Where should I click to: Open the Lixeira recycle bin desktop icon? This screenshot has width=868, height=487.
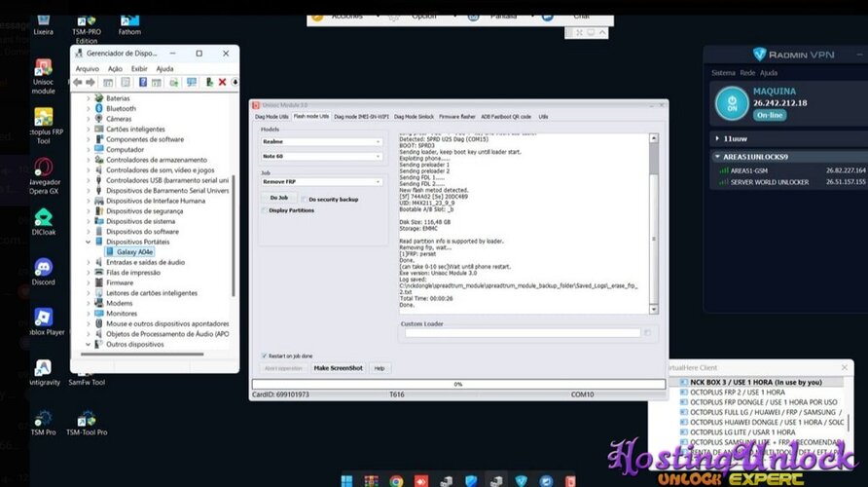43,25
